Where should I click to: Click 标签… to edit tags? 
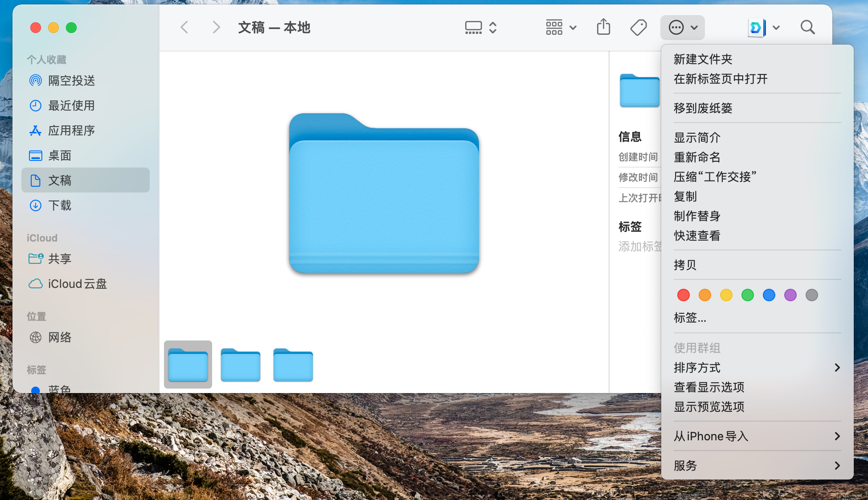point(690,318)
